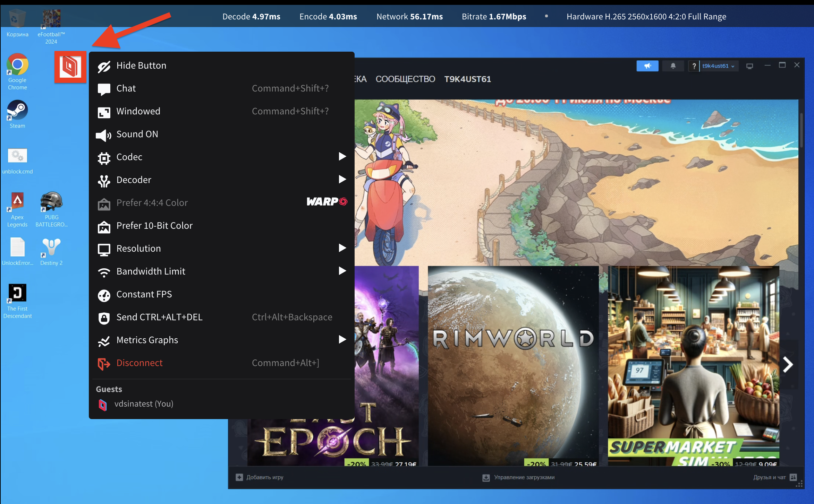Viewport: 814px width, 504px height.
Task: Expand Metrics Graphs submenu arrow
Action: click(342, 340)
